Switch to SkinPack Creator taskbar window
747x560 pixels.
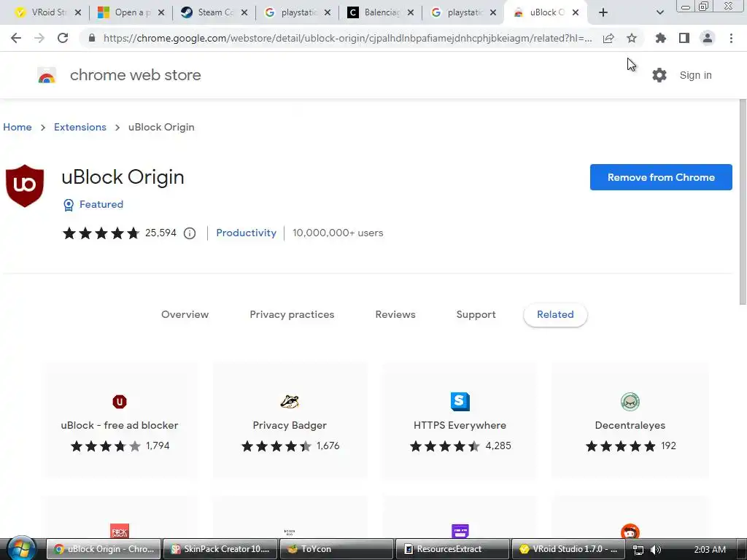220,549
